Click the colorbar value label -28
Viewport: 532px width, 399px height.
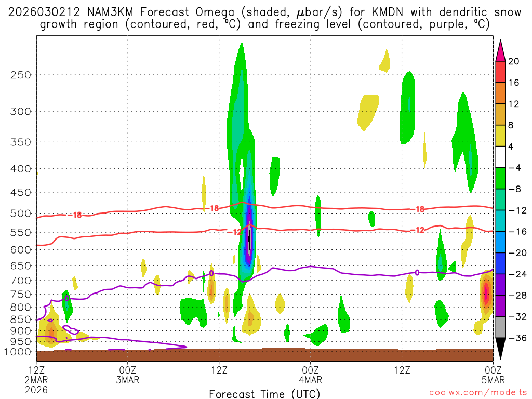(x=517, y=295)
